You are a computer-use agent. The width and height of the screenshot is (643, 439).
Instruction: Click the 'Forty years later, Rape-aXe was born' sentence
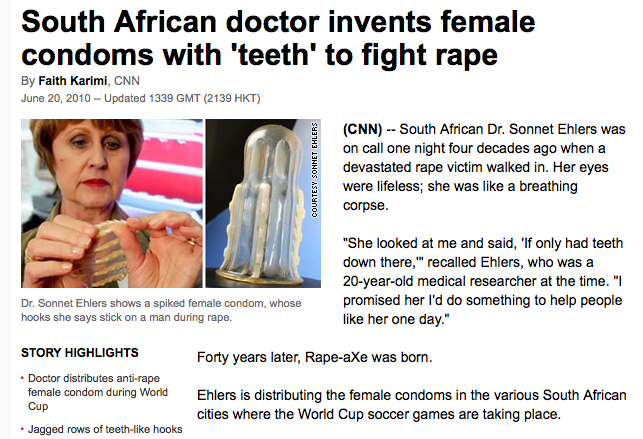click(x=315, y=357)
